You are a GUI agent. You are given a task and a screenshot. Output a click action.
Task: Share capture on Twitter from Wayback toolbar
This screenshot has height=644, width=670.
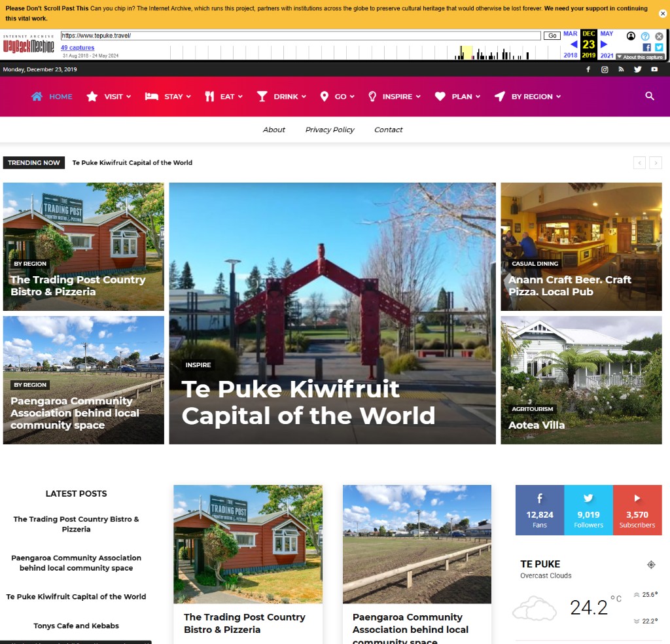[659, 47]
